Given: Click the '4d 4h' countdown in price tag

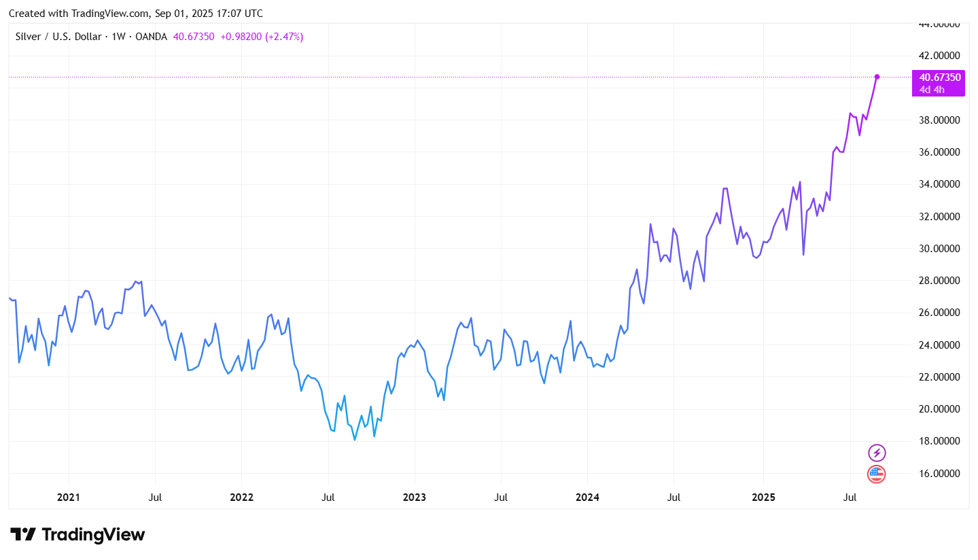Looking at the screenshot, I should 932,89.
